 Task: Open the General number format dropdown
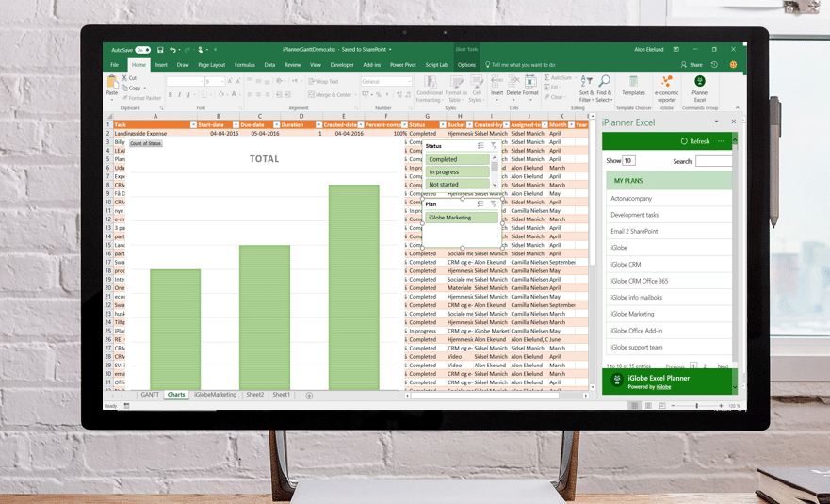point(410,82)
